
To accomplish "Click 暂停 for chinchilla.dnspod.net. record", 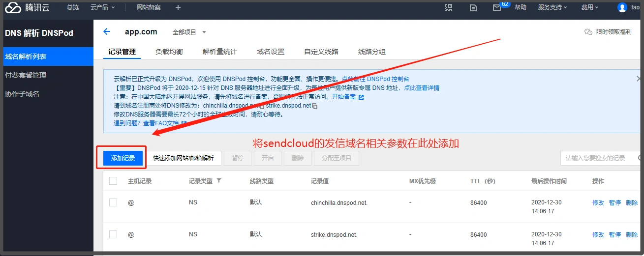I will pyautogui.click(x=615, y=202).
